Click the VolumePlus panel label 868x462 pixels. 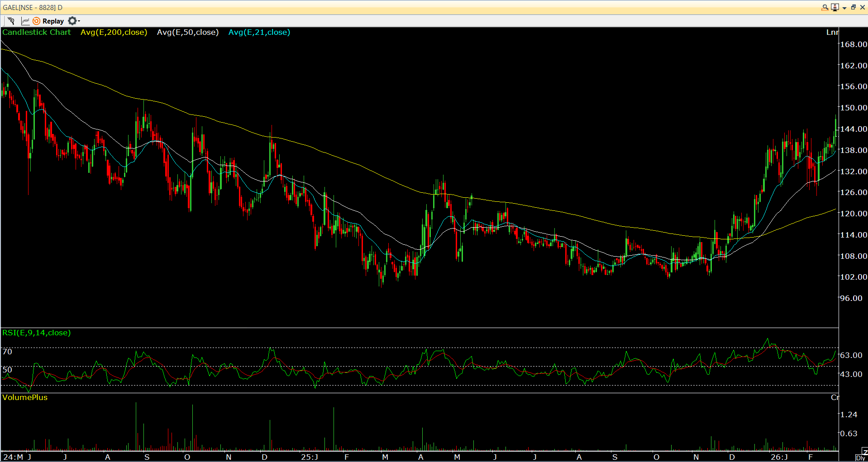click(x=25, y=397)
